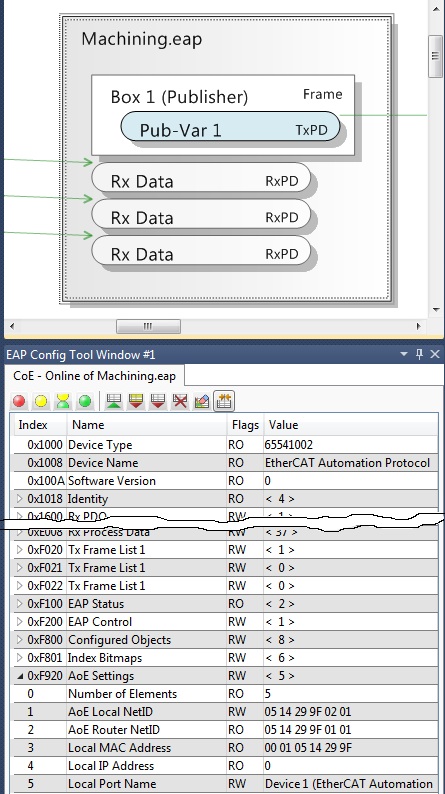Image resolution: width=445 pixels, height=794 pixels.
Task: Expand the 0xF021 Tx Frame List 1 entry
Action: click(20, 568)
